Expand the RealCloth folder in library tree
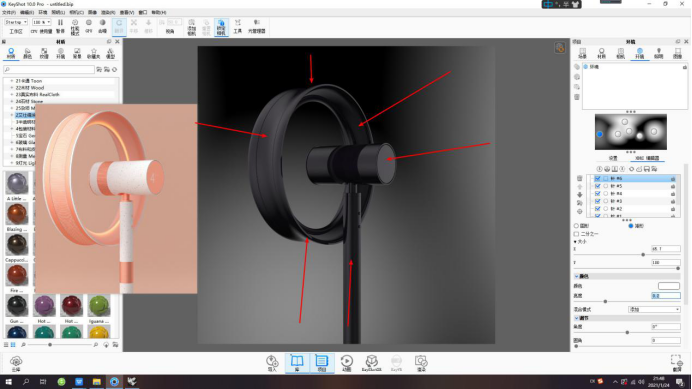The image size is (692, 389). point(12,94)
